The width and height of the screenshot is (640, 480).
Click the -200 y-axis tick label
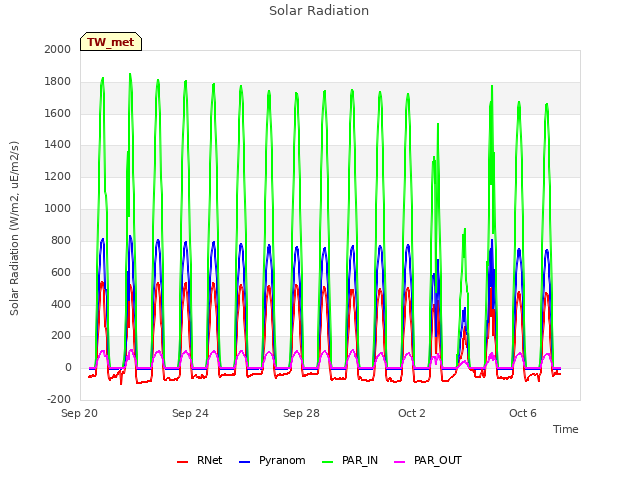[59, 400]
